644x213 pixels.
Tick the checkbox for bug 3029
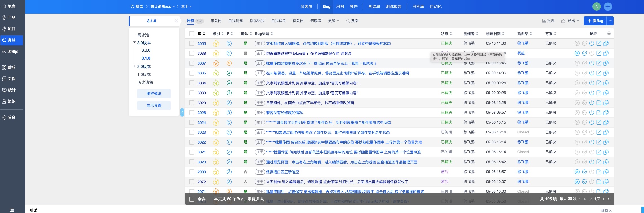[x=192, y=103]
